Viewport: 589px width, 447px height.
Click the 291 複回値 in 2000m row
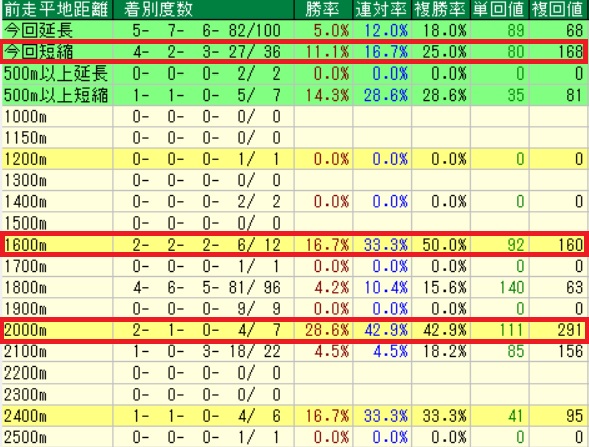click(x=570, y=331)
